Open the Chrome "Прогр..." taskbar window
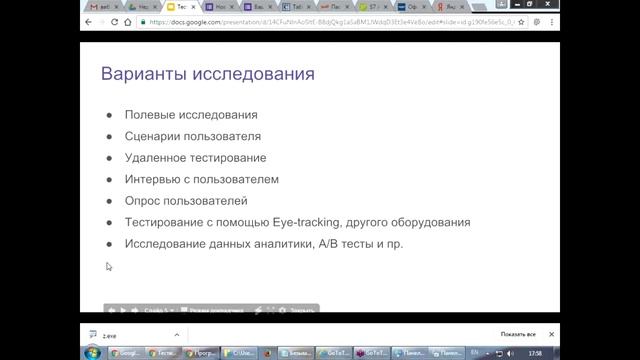The height and width of the screenshot is (360, 640). tap(201, 353)
